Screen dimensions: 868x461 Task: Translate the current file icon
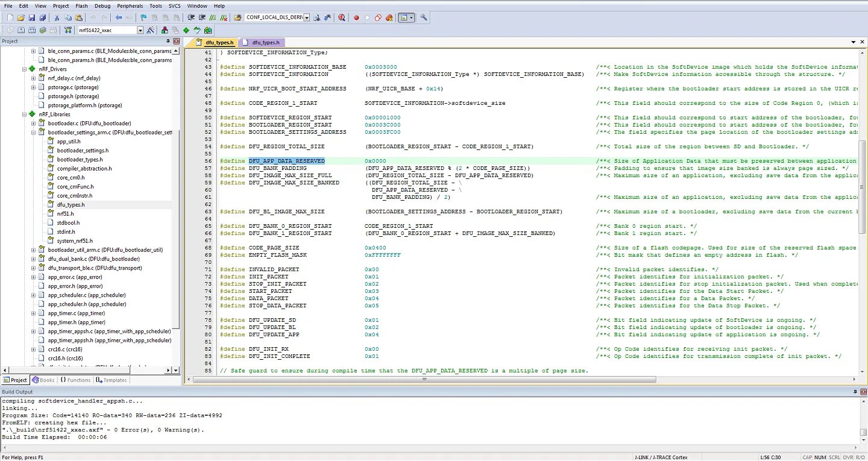click(x=10, y=30)
